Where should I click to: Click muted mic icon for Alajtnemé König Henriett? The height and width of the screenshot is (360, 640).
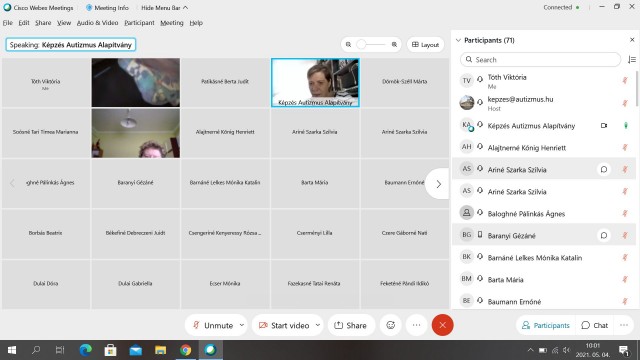coord(625,147)
